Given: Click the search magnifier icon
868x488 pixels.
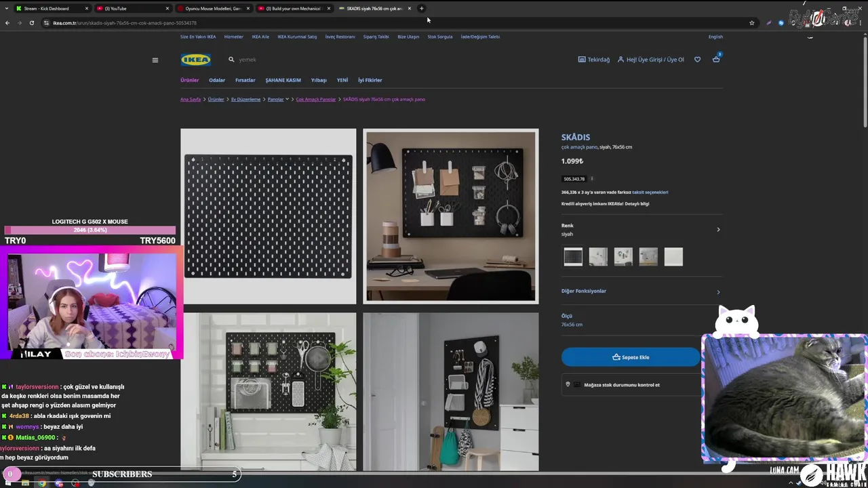Looking at the screenshot, I should pos(231,60).
